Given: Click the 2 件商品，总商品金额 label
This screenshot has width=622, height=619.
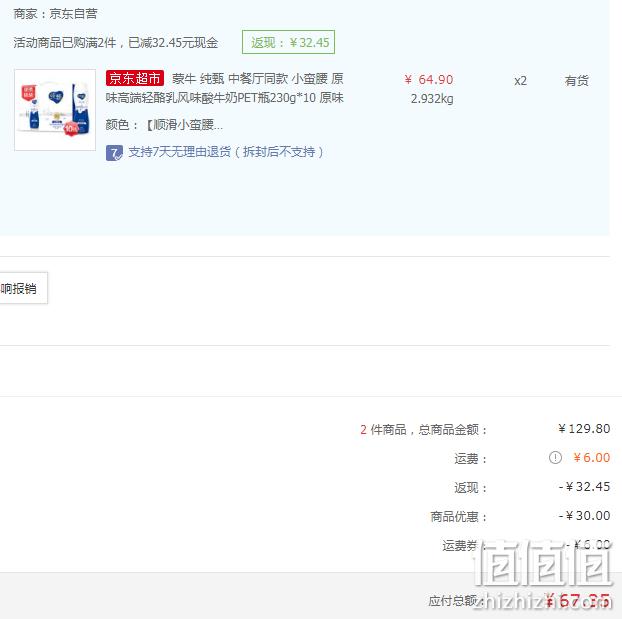Looking at the screenshot, I should pyautogui.click(x=423, y=430).
